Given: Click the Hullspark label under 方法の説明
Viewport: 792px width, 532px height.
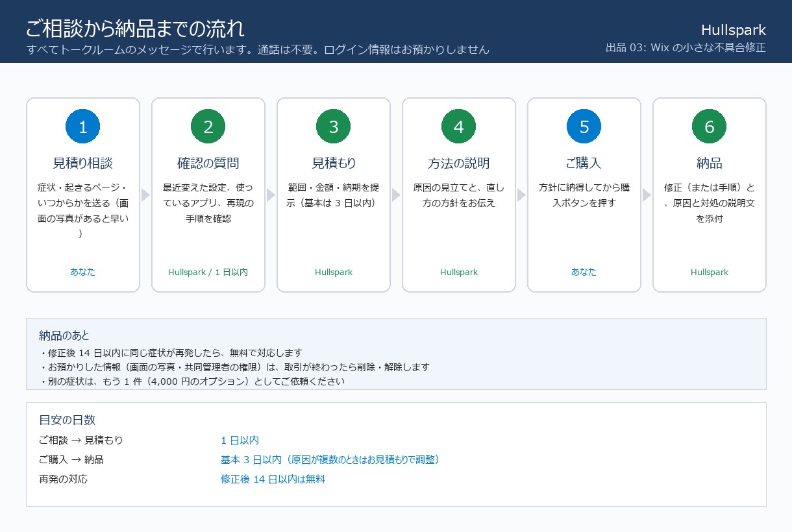Looking at the screenshot, I should pos(458,272).
